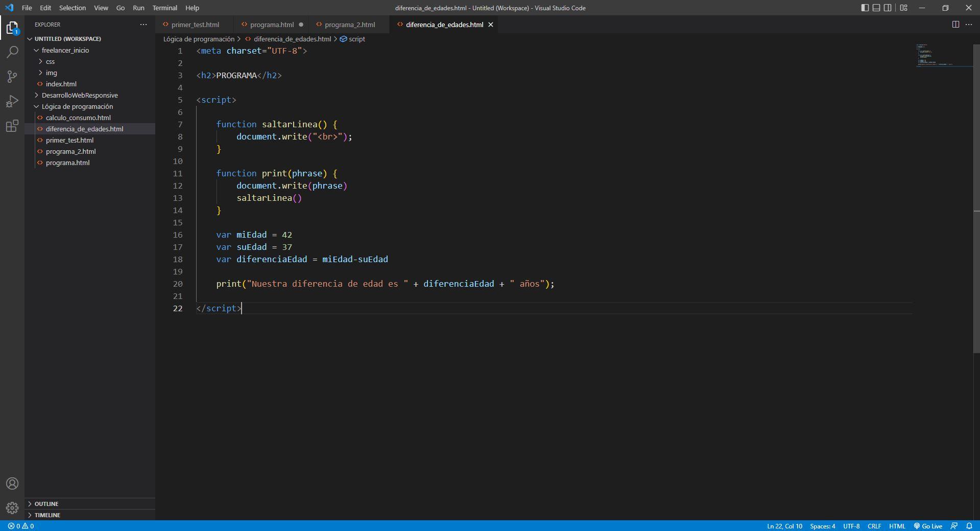Open the Help menu
The height and width of the screenshot is (531, 980).
[x=193, y=8]
